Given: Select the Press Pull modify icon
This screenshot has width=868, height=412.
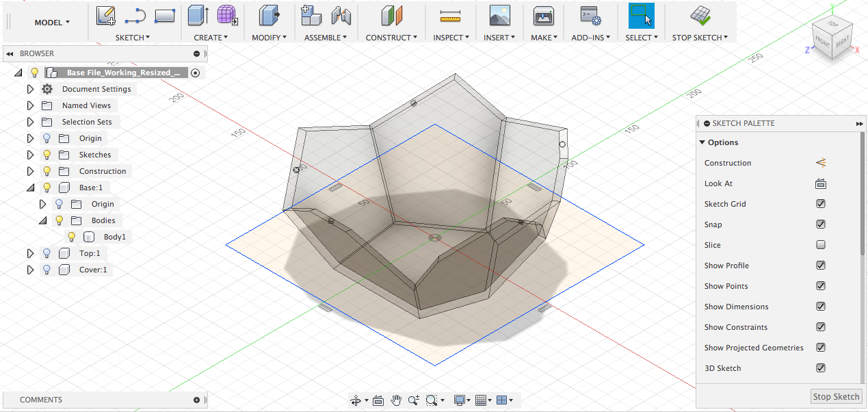Looking at the screenshot, I should (x=269, y=15).
